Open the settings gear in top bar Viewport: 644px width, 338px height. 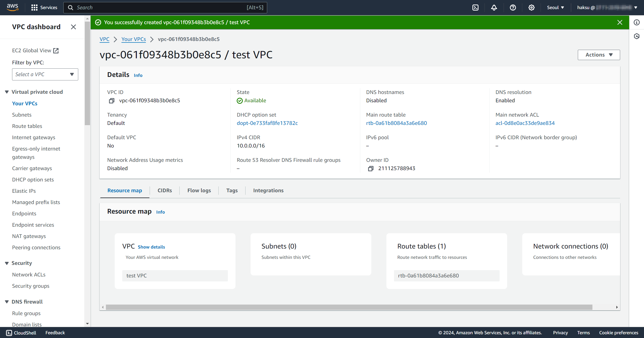click(531, 8)
